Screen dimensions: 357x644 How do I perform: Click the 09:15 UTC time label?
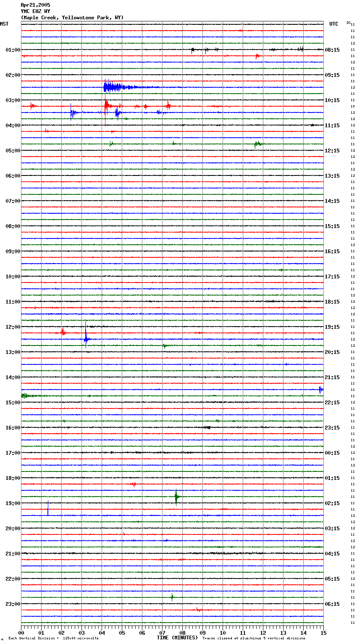[x=332, y=75]
